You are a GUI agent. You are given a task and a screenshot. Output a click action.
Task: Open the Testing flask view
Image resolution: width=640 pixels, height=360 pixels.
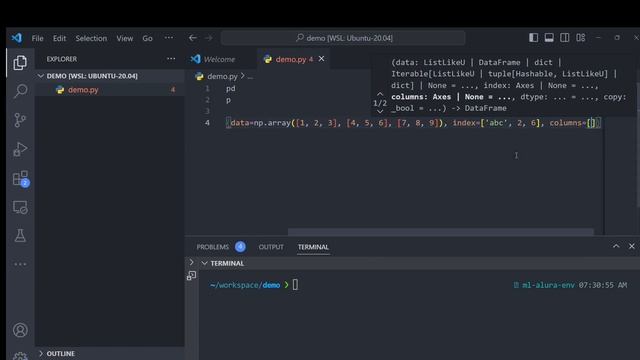point(20,236)
